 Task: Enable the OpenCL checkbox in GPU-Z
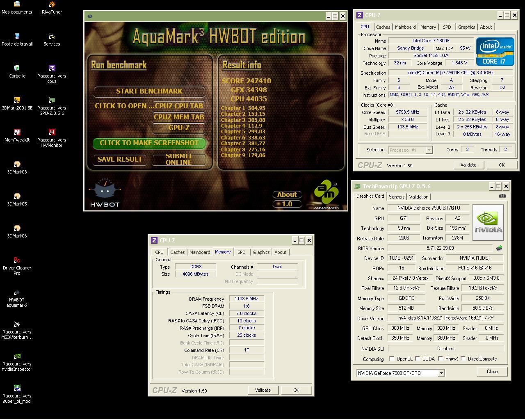(x=392, y=358)
